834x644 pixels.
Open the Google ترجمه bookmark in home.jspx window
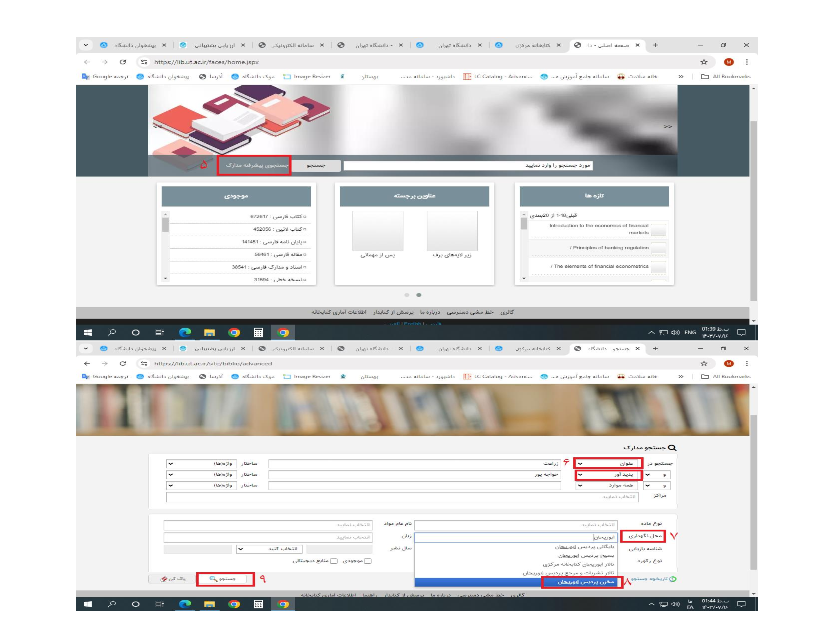(x=105, y=76)
